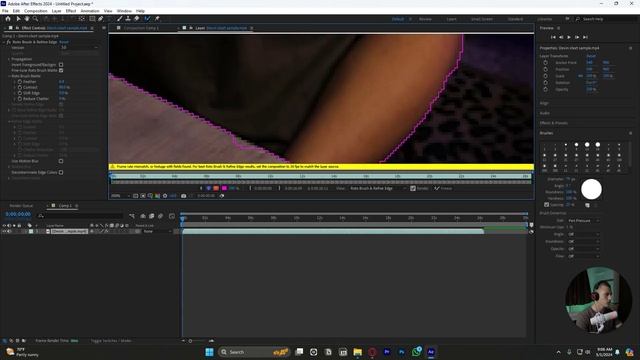Step forward one frame in Preview

[577, 37]
